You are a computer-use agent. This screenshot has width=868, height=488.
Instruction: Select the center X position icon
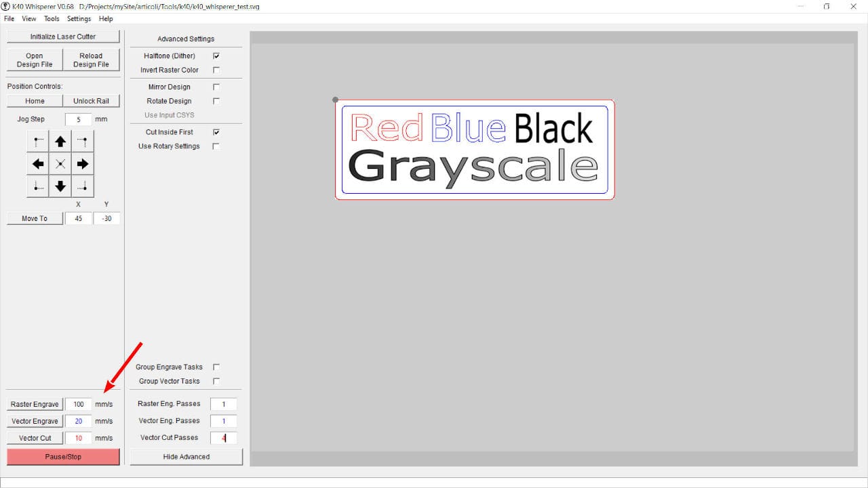[60, 163]
